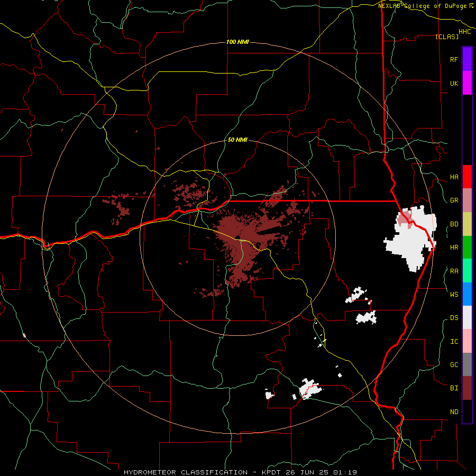Image resolution: width=476 pixels, height=476 pixels.
Task: Click the BI brown legend swatch
Action: (467, 388)
